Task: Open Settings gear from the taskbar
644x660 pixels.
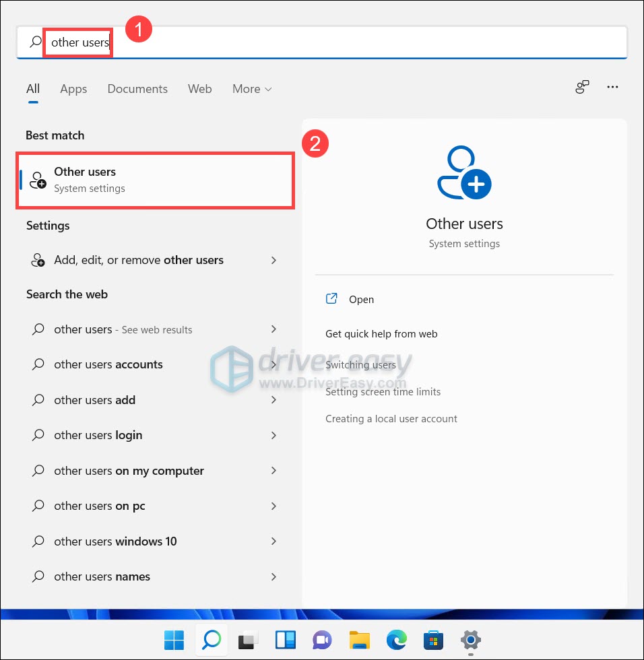Action: click(471, 640)
